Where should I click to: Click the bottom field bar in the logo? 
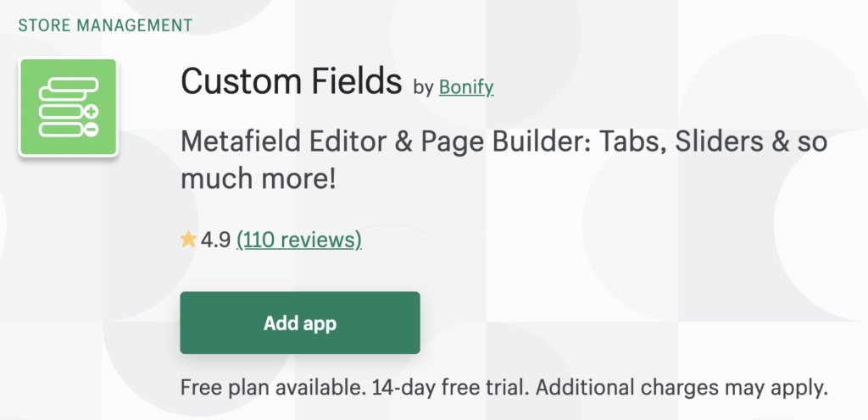tap(61, 128)
